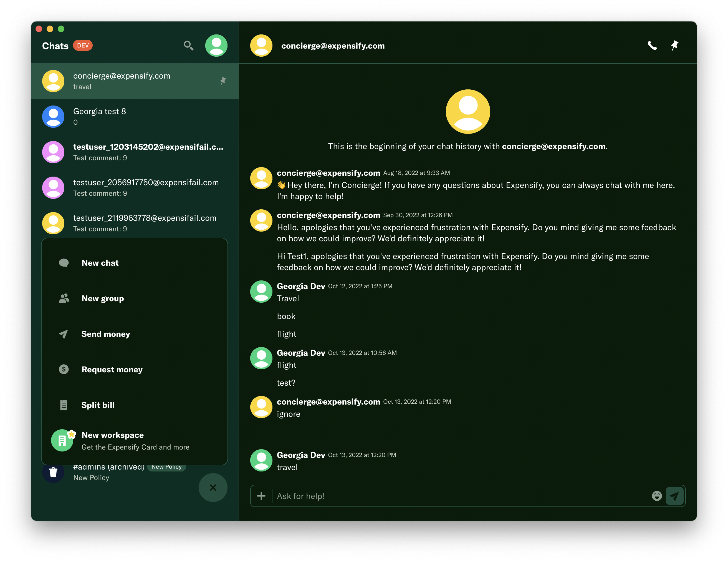Choose Send money option
This screenshot has height=562, width=728.
tap(105, 334)
